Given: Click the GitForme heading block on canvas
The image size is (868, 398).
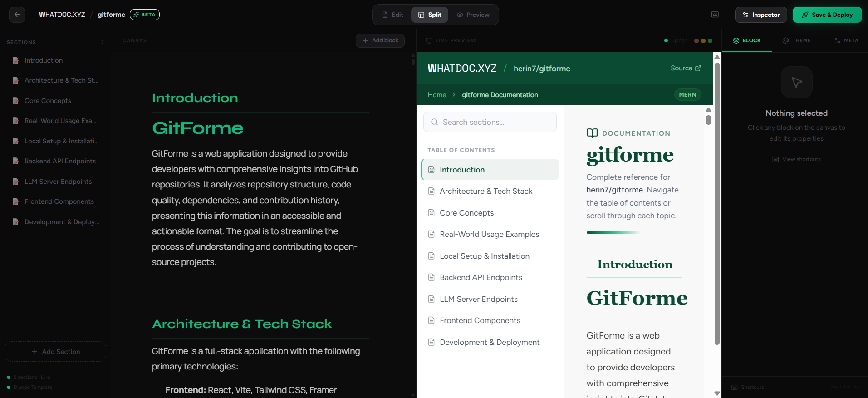Looking at the screenshot, I should [x=198, y=128].
